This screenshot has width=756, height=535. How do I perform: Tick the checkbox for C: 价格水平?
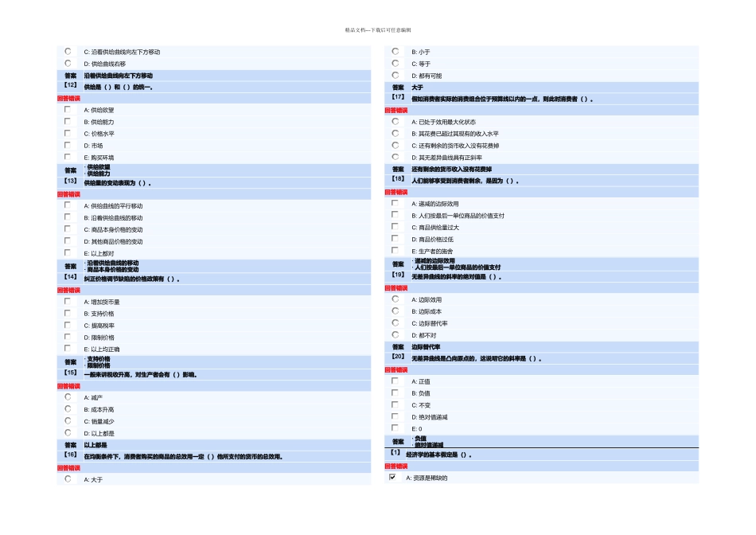pos(68,133)
